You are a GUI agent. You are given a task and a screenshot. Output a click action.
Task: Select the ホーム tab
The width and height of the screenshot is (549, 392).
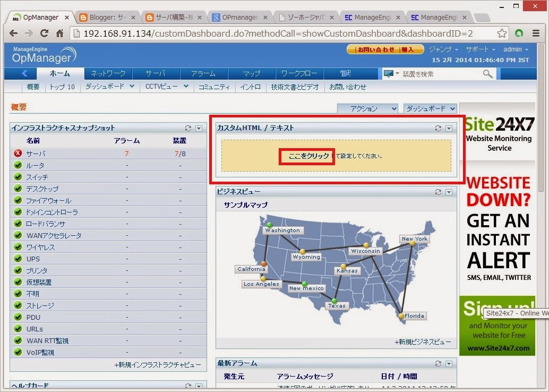[60, 73]
